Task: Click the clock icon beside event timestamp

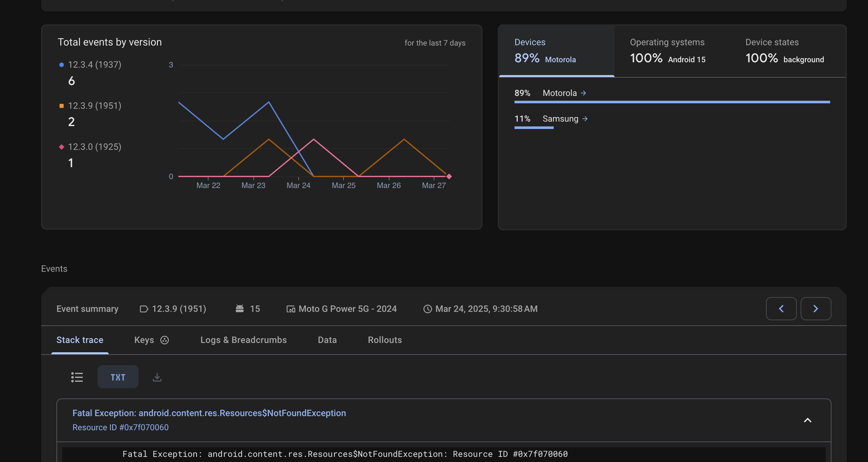Action: click(427, 309)
